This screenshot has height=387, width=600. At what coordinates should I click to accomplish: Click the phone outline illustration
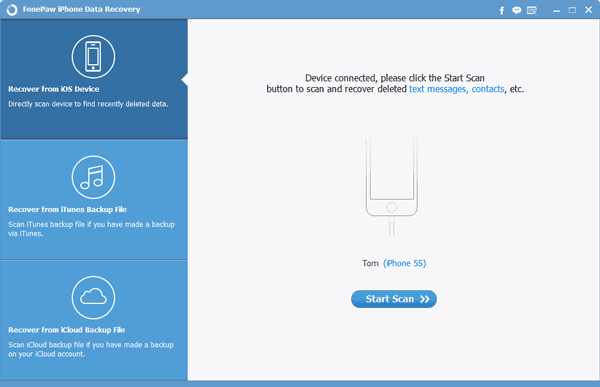click(391, 185)
